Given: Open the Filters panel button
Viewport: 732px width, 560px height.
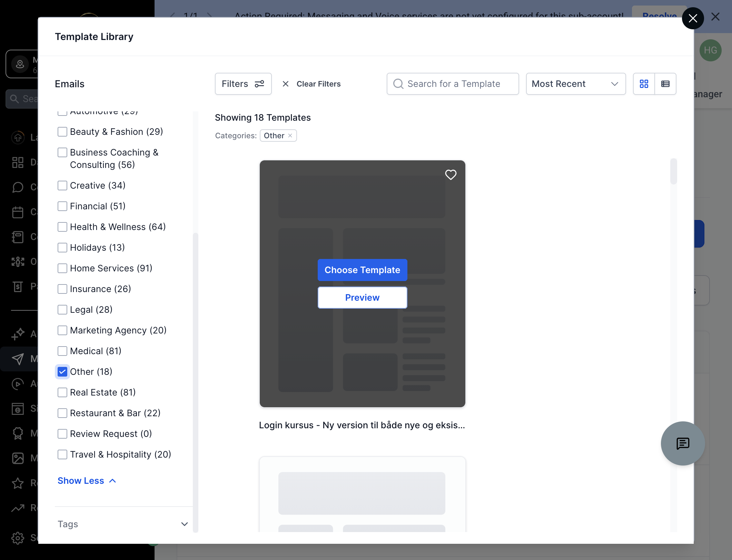Looking at the screenshot, I should click(x=243, y=84).
